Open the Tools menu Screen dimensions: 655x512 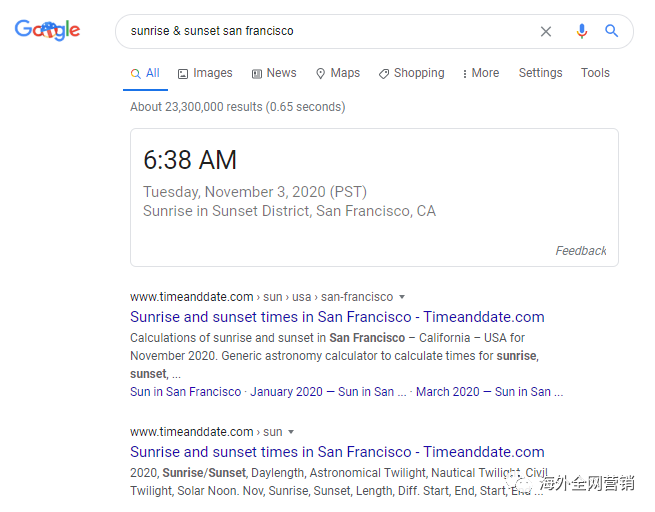595,73
